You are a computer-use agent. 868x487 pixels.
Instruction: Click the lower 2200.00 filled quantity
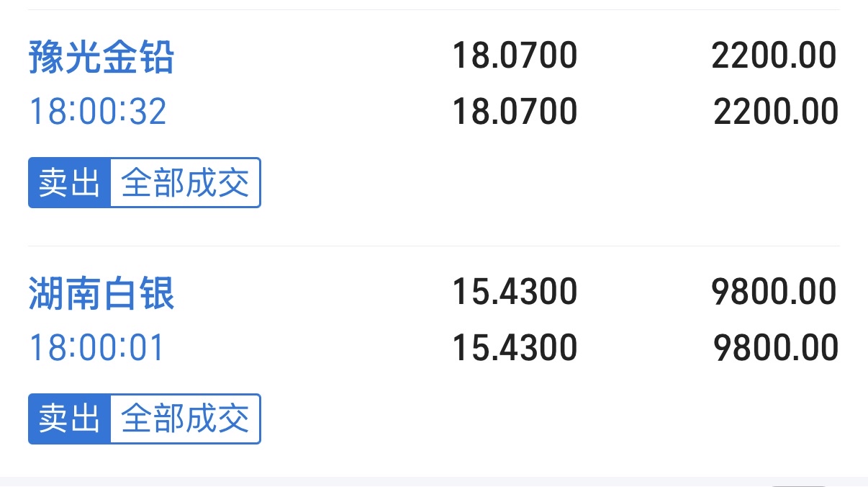776,112
